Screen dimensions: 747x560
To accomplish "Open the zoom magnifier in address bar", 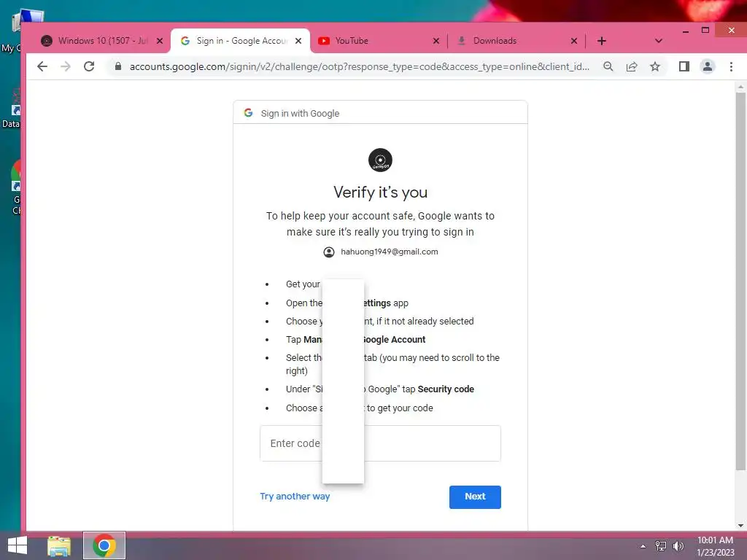I will tap(608, 66).
